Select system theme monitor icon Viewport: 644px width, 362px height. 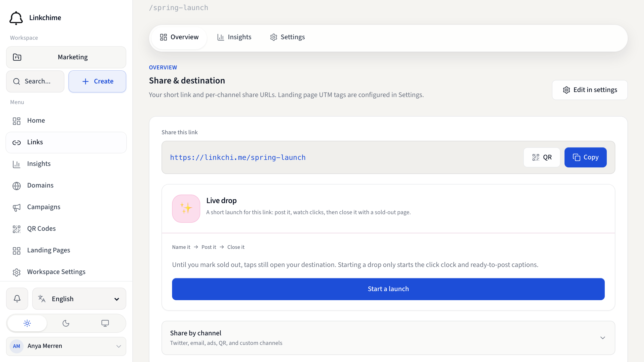pos(105,323)
